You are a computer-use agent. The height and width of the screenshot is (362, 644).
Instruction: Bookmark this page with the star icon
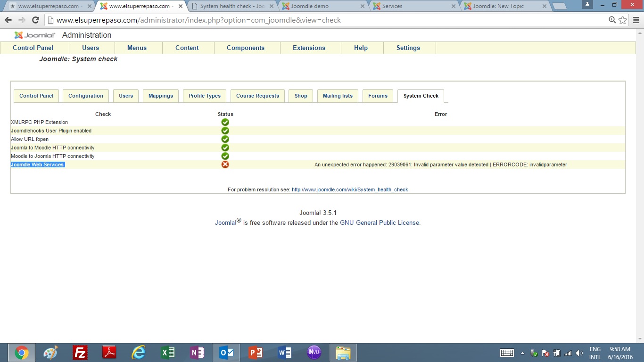623,20
